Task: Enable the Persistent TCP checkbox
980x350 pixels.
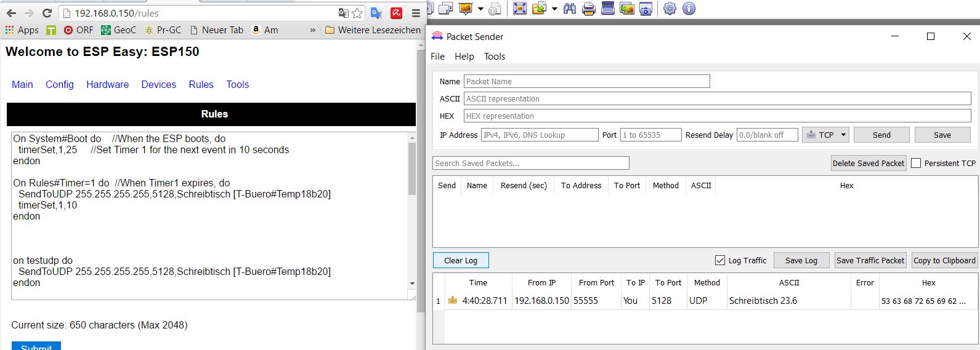Action: click(x=916, y=163)
